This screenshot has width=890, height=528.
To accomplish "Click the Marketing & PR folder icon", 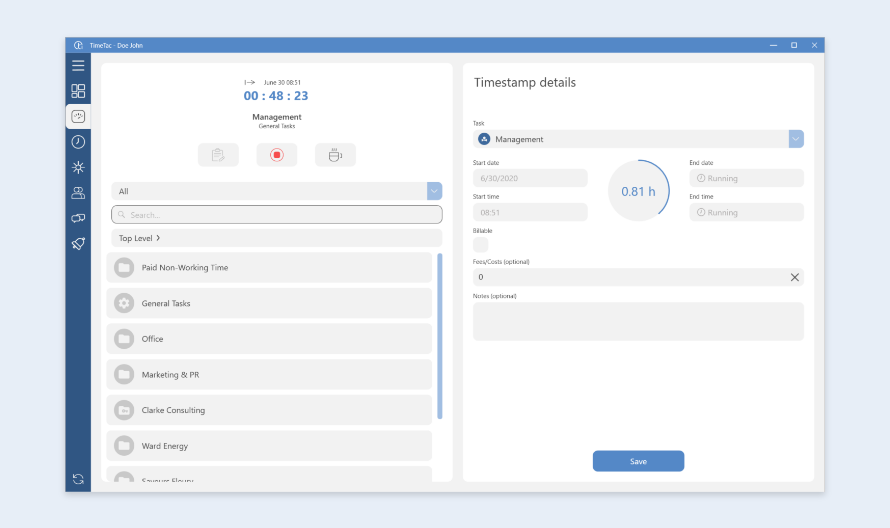I will [124, 375].
